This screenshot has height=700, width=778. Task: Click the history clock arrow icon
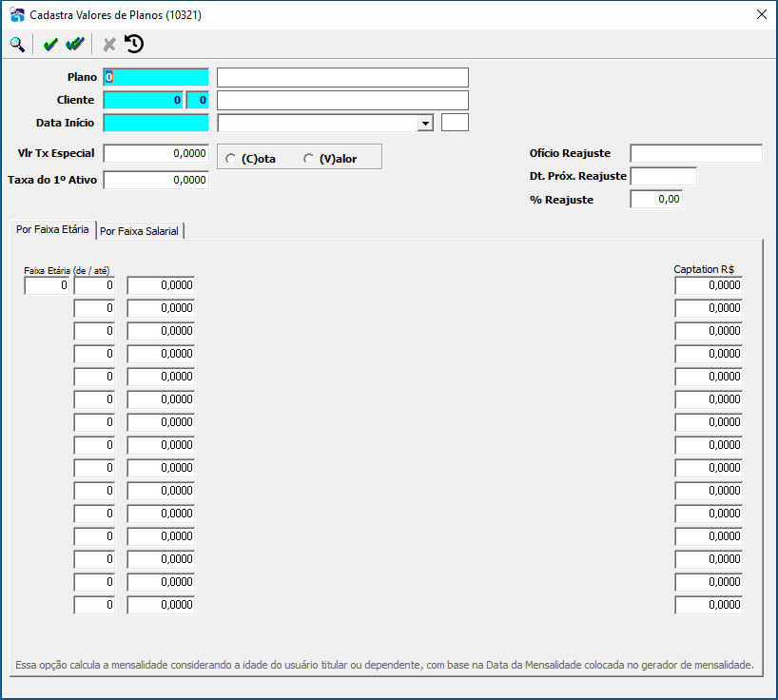134,44
